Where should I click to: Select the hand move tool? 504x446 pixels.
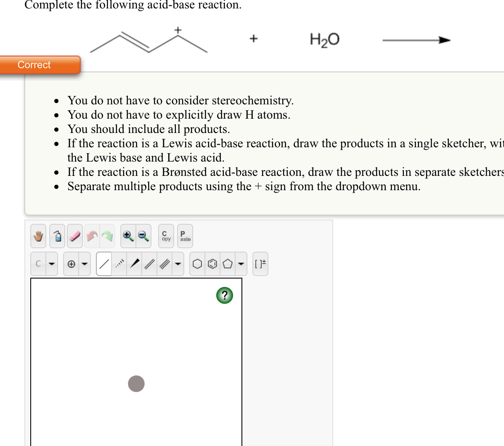pyautogui.click(x=38, y=236)
